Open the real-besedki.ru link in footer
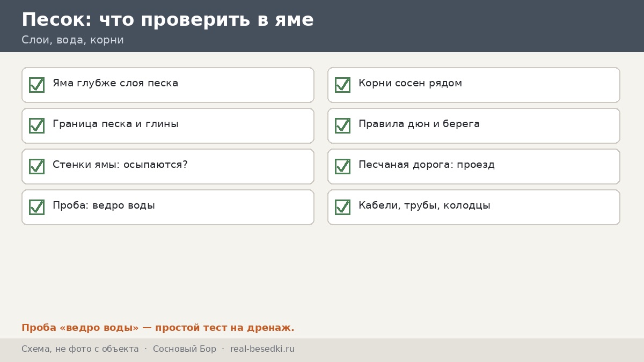The height and width of the screenshot is (362, 644). pos(262,349)
